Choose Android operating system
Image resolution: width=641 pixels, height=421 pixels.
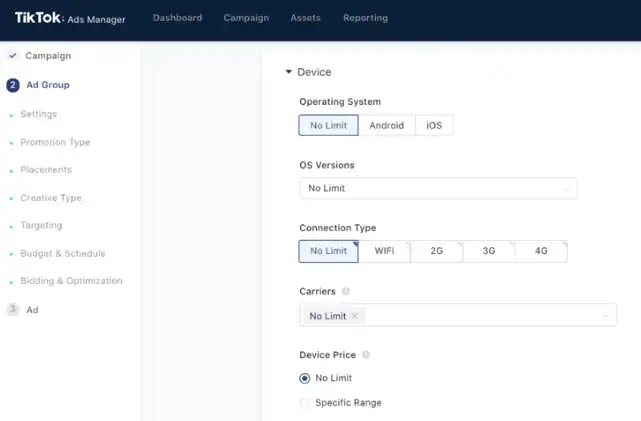(x=386, y=125)
